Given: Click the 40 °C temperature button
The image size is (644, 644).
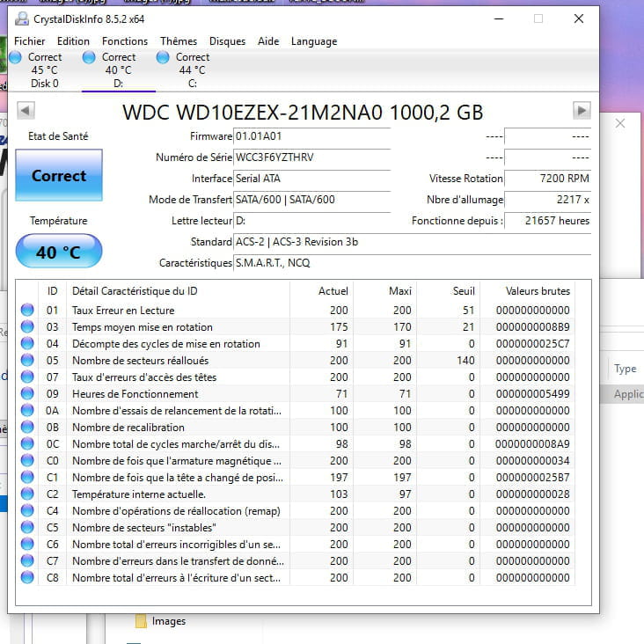Looking at the screenshot, I should [x=59, y=252].
